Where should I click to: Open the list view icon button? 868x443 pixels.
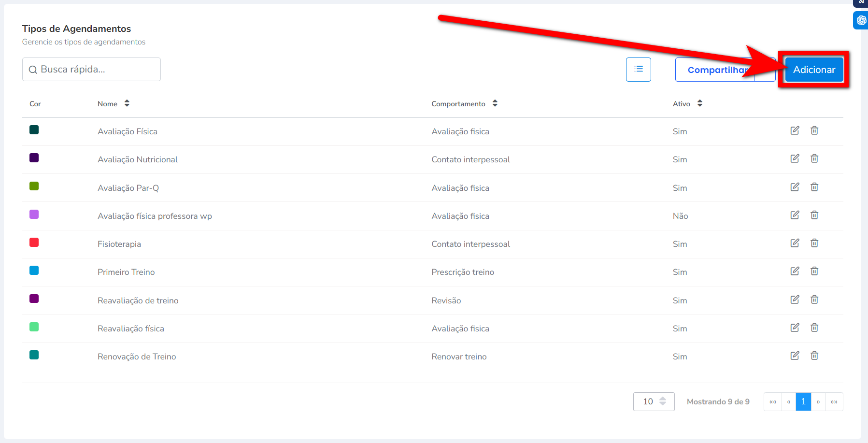coord(638,70)
